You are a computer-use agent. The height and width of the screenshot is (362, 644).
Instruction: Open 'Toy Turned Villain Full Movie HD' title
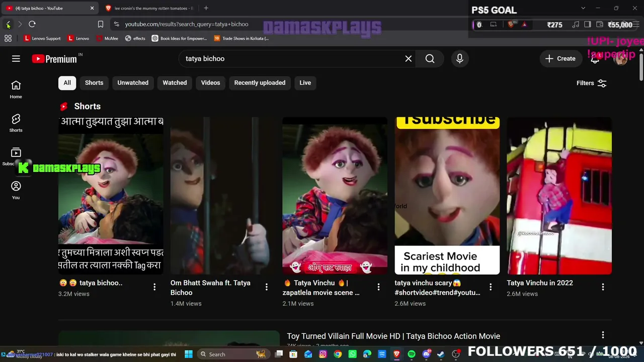point(393,336)
